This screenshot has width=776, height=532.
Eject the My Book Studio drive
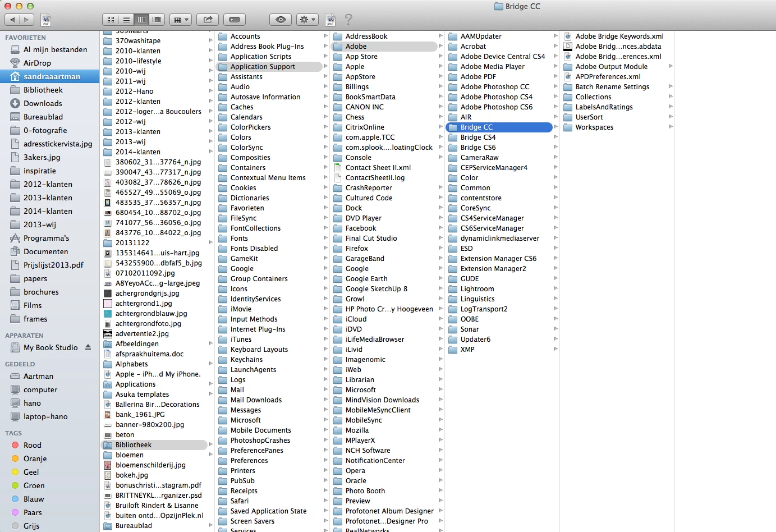[x=88, y=347]
